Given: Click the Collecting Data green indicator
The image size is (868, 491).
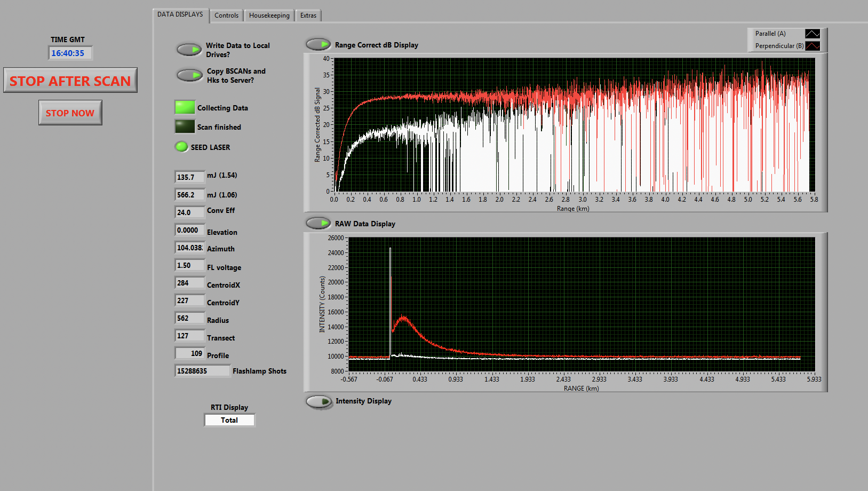Looking at the screenshot, I should [x=185, y=107].
